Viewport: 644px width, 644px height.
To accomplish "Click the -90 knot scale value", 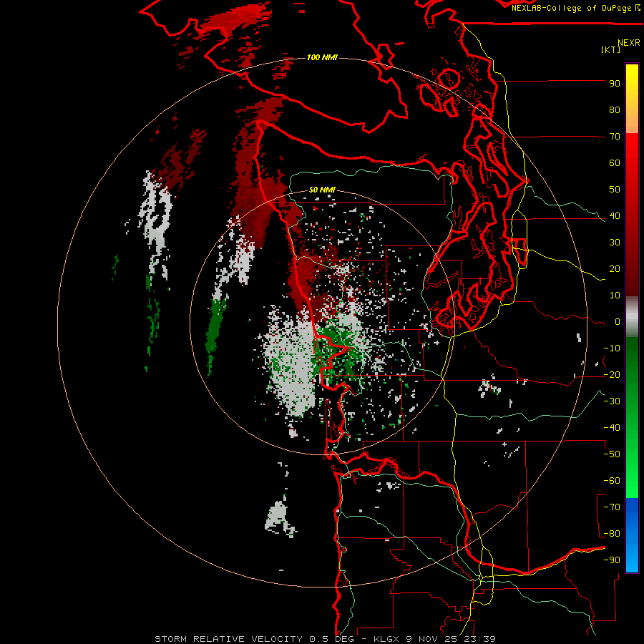I will [x=612, y=560].
